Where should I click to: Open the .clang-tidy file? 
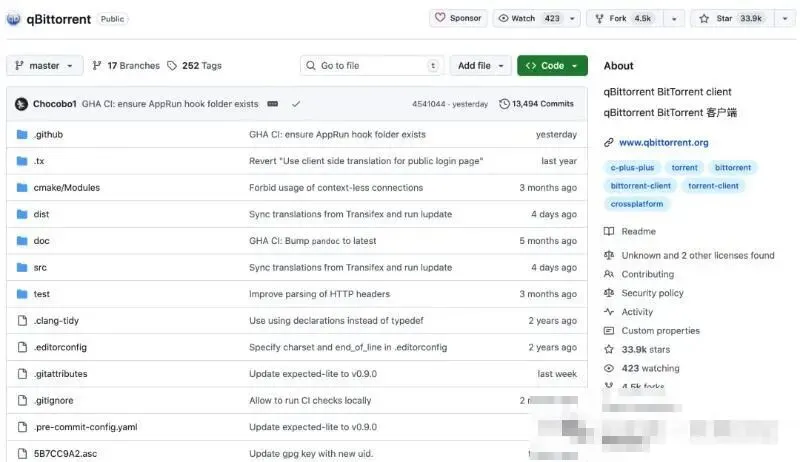tap(56, 321)
